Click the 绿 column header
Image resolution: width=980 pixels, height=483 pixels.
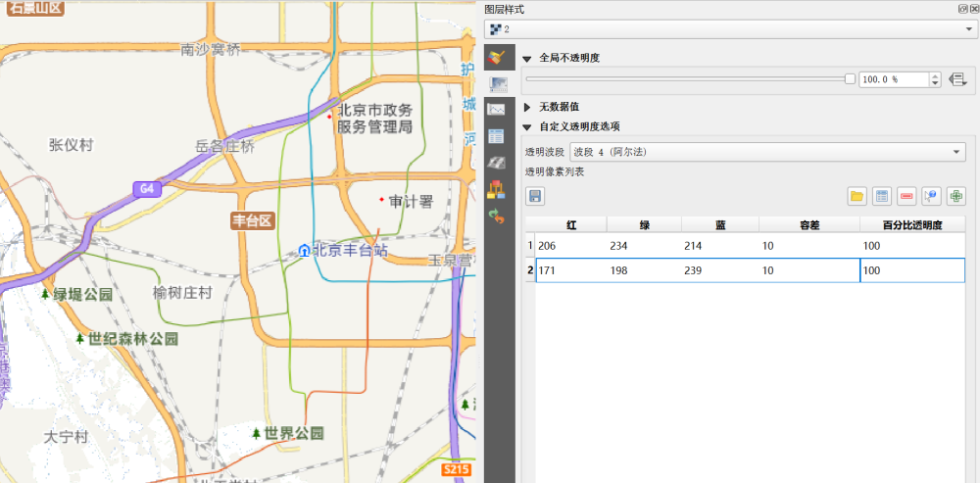[x=645, y=224]
